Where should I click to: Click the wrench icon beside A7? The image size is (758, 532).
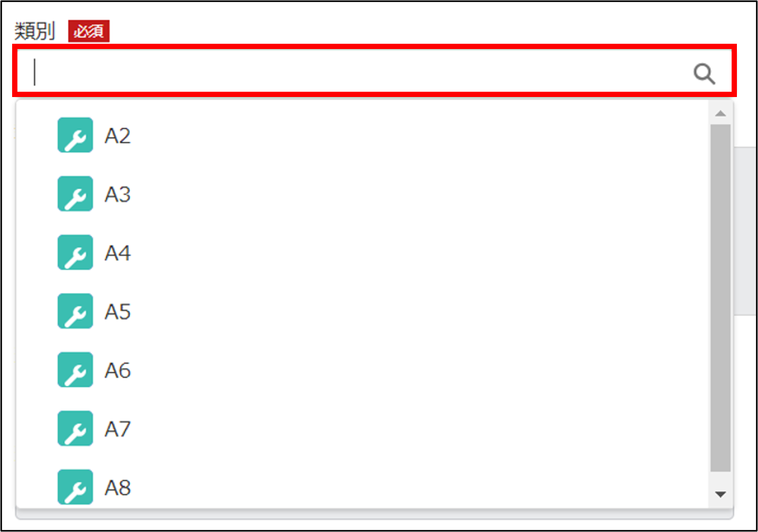pyautogui.click(x=75, y=429)
